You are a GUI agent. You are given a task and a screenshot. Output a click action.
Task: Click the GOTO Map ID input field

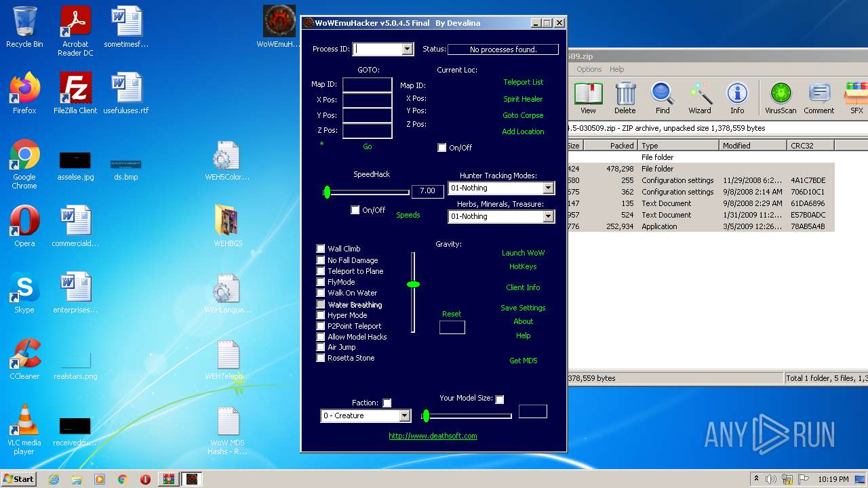367,85
